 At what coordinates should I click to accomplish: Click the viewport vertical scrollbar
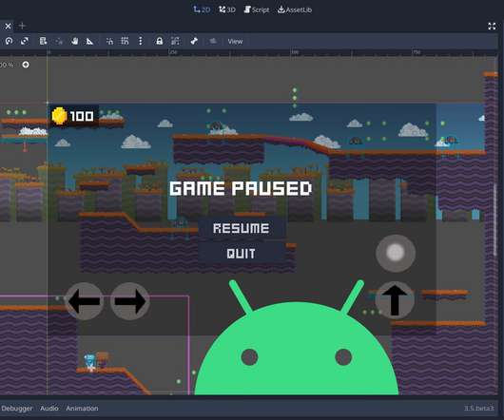click(495, 220)
